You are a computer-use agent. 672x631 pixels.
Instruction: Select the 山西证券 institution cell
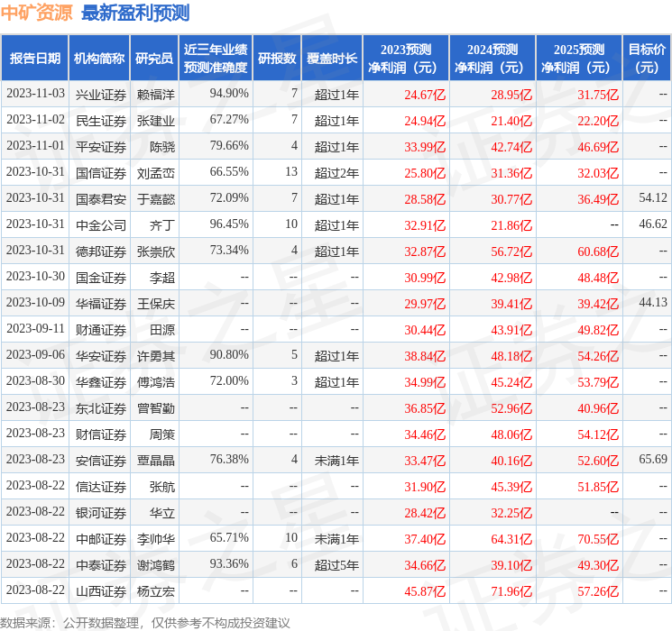pos(101,590)
